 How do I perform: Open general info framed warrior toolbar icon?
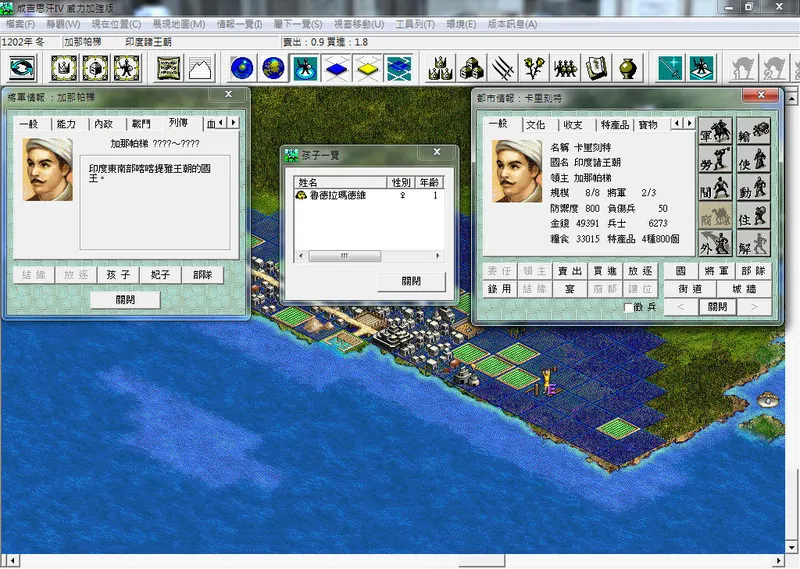click(127, 68)
